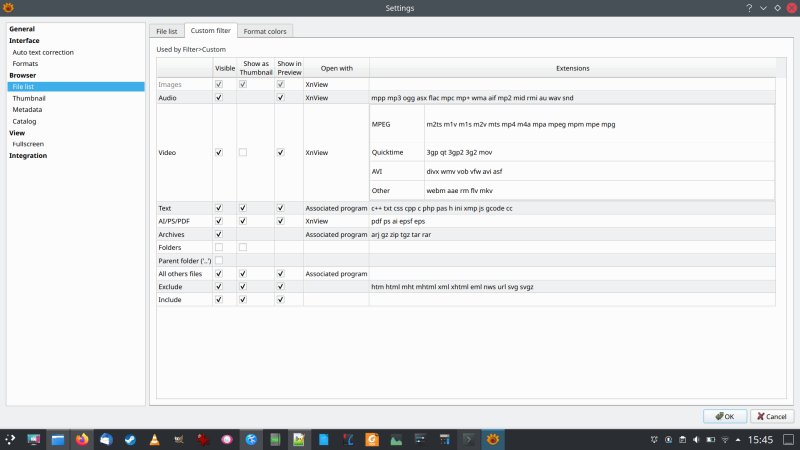Launch Firefox from the taskbar
This screenshot has width=800, height=450.
(x=82, y=439)
